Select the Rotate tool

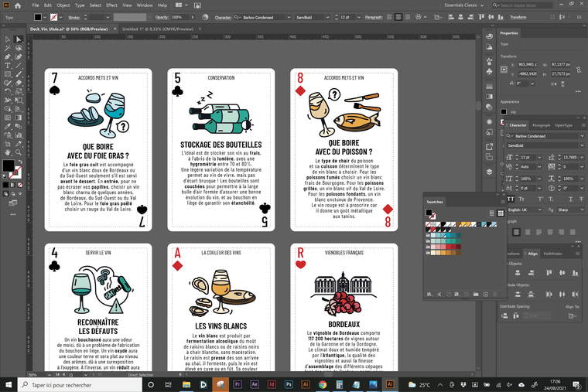click(8, 91)
